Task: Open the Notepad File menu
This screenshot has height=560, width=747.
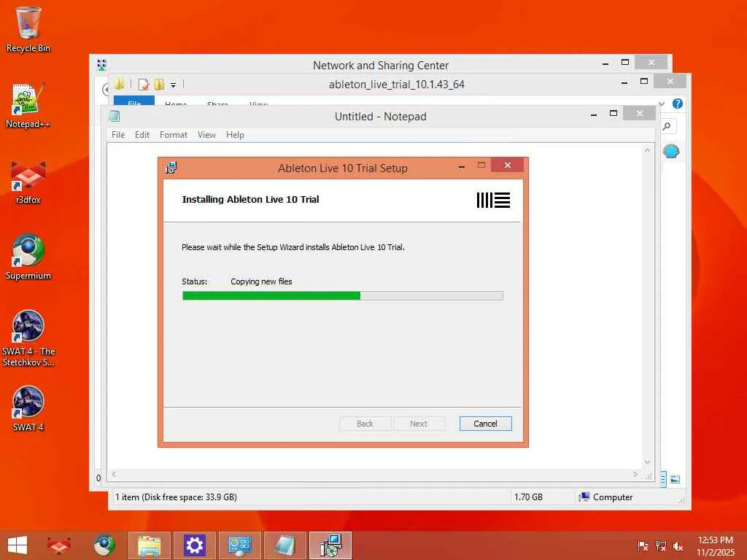Action: (x=118, y=135)
